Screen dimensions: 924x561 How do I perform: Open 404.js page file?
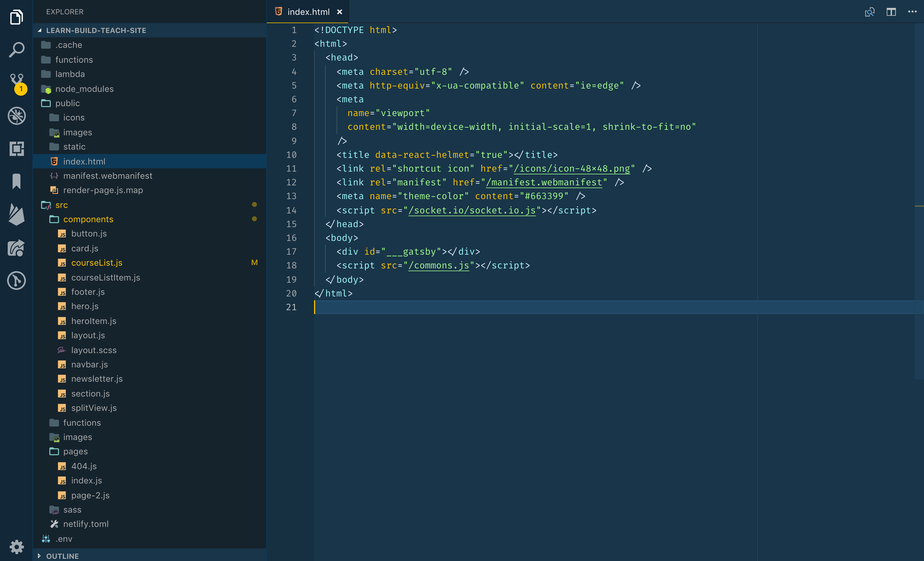point(150,466)
